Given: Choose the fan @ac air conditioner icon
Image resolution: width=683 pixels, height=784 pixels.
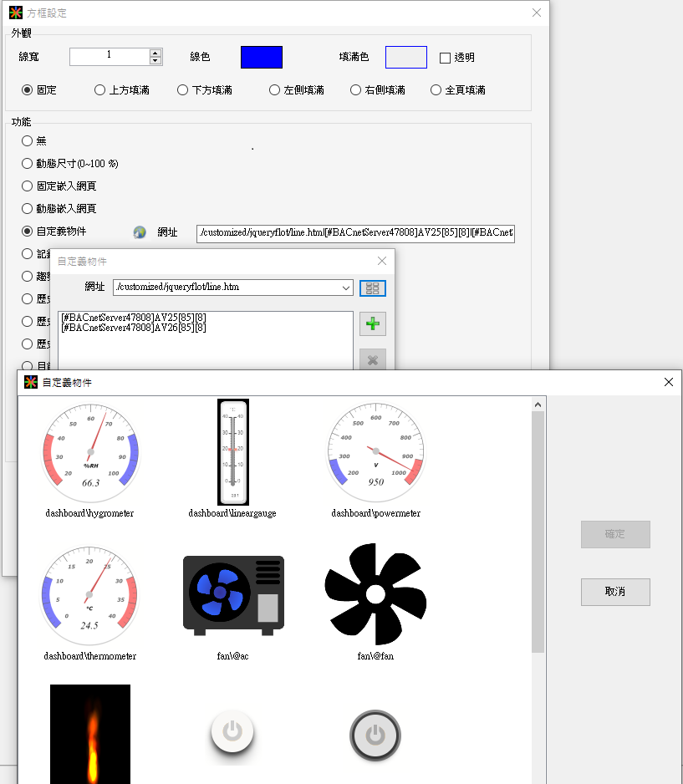Looking at the screenshot, I should [233, 594].
